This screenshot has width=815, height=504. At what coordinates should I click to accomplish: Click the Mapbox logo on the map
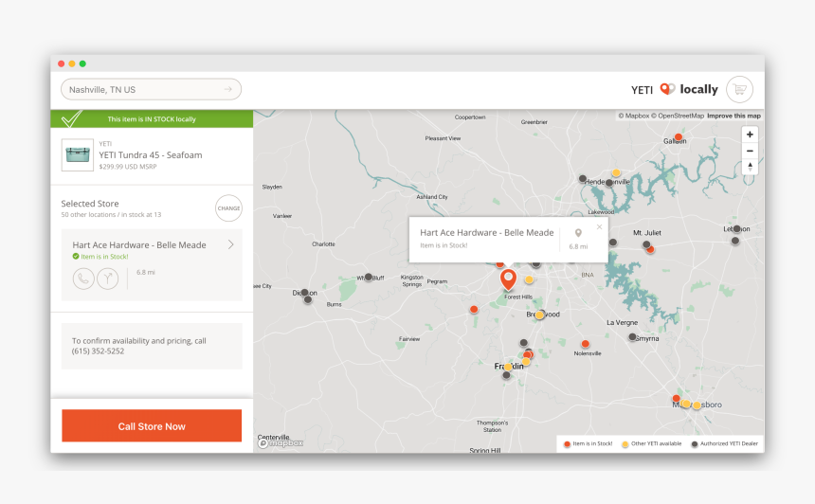click(x=281, y=443)
